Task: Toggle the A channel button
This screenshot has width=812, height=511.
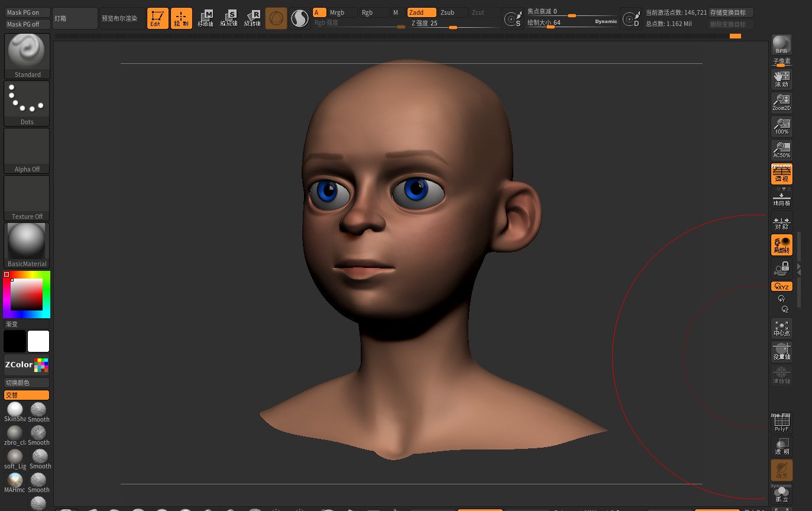Action: point(319,12)
